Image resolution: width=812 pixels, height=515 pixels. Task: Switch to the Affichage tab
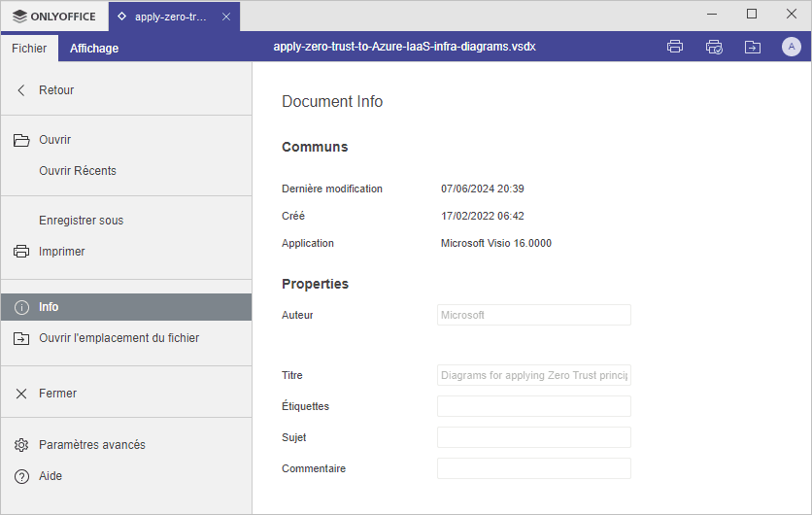click(94, 49)
